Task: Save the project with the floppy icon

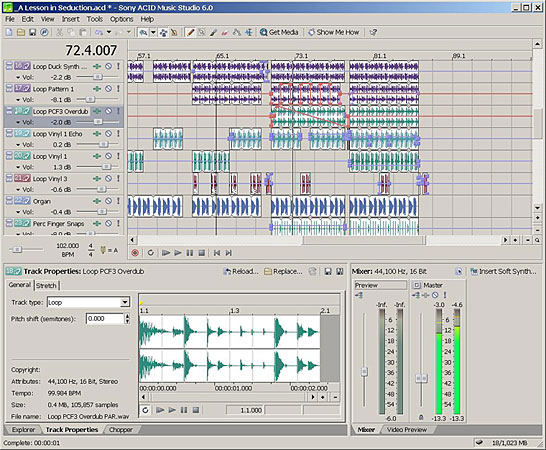Action: click(32, 32)
